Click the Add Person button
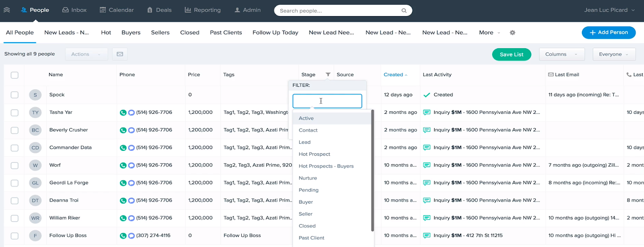The height and width of the screenshot is (247, 644). point(608,33)
